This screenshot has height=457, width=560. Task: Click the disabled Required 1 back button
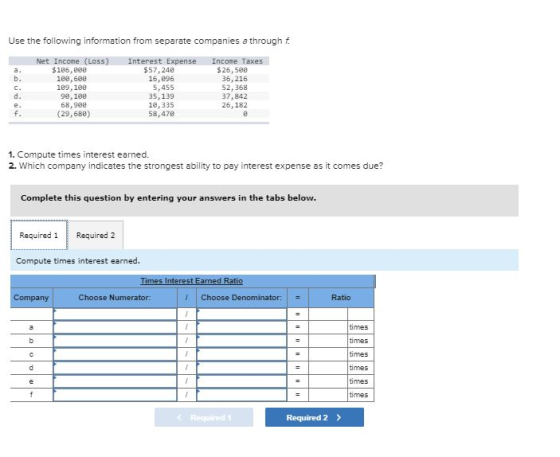[204, 417]
